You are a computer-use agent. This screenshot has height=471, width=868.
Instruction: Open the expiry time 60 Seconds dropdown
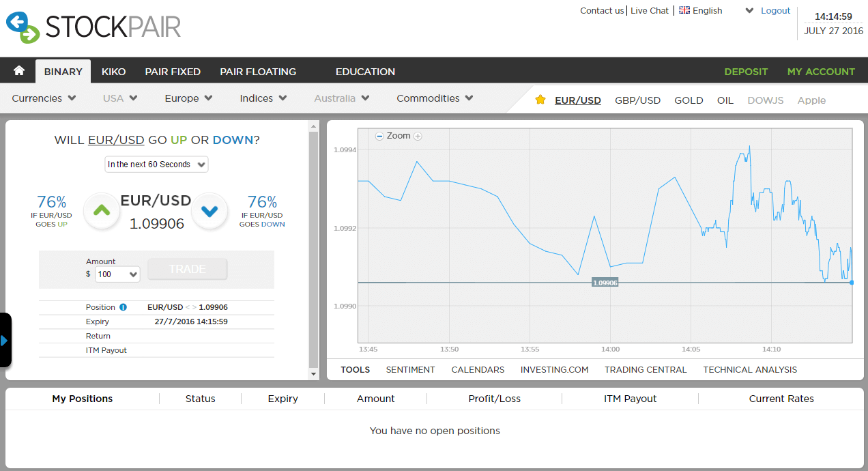pos(156,165)
